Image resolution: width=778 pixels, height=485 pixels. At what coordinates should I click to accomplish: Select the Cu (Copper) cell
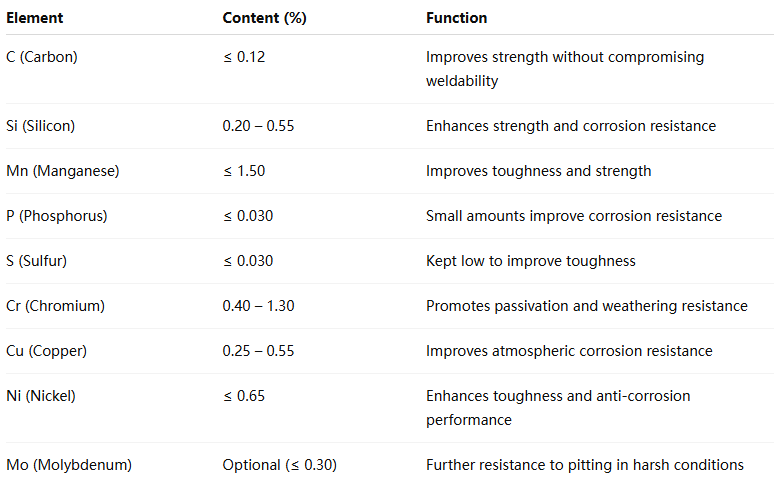(46, 351)
